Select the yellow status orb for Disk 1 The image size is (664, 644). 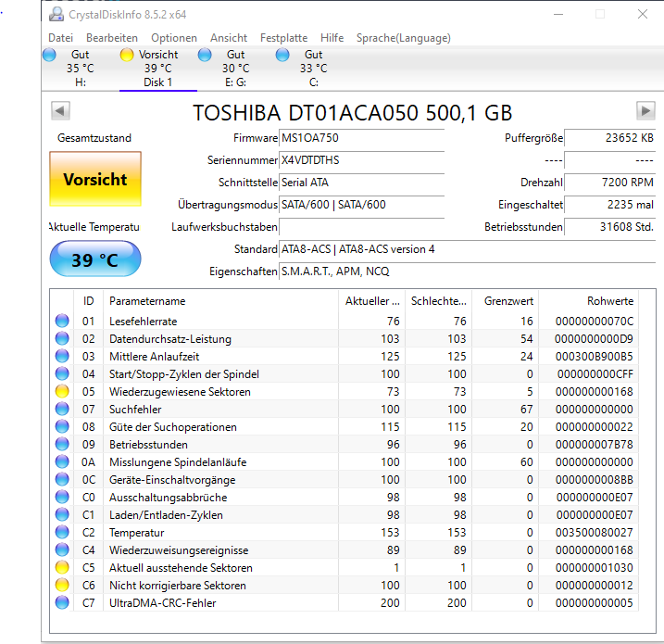[127, 55]
